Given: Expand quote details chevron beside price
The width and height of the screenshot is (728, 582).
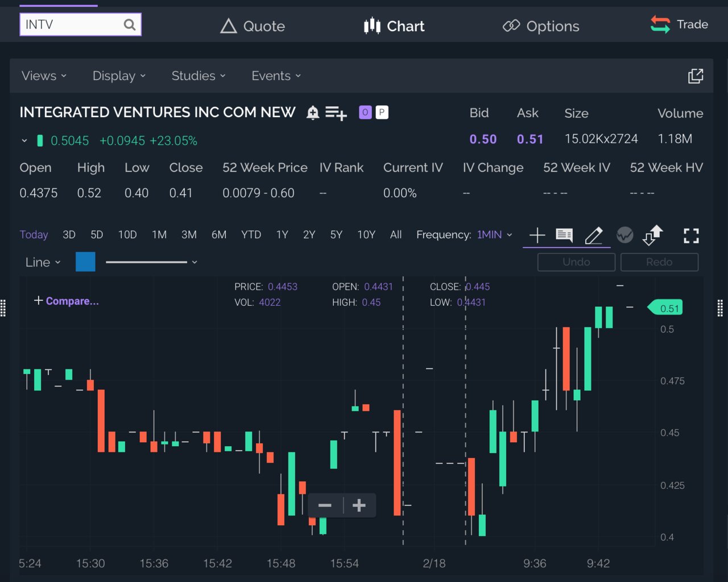Looking at the screenshot, I should coord(24,140).
